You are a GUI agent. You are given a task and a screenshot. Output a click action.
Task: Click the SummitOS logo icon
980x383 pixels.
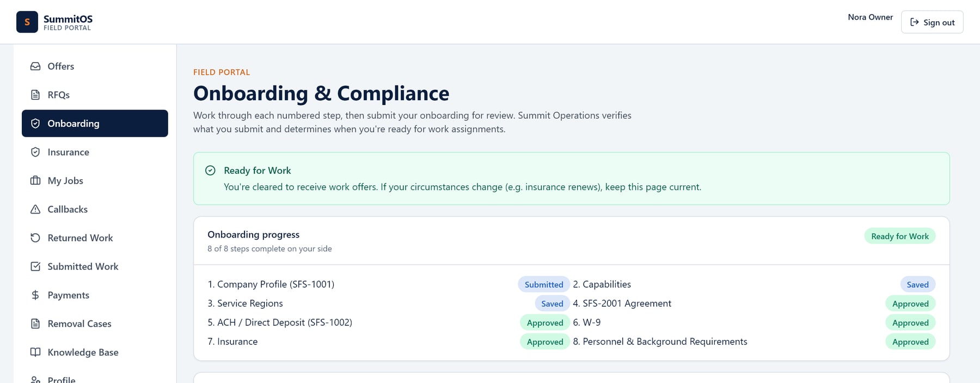coord(27,22)
